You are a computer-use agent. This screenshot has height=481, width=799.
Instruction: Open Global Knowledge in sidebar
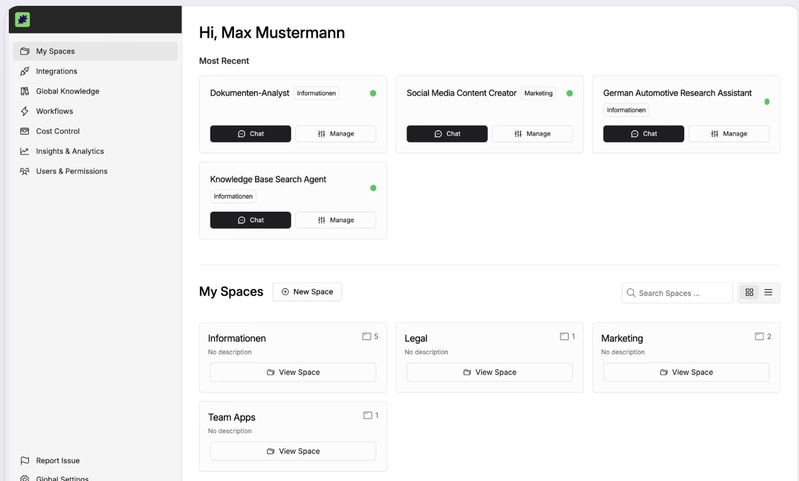click(x=67, y=91)
